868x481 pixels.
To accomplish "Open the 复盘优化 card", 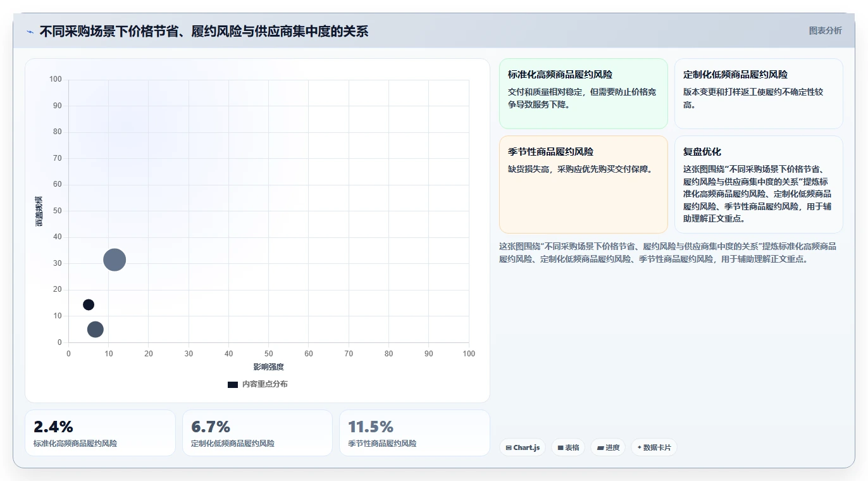I will pyautogui.click(x=759, y=184).
